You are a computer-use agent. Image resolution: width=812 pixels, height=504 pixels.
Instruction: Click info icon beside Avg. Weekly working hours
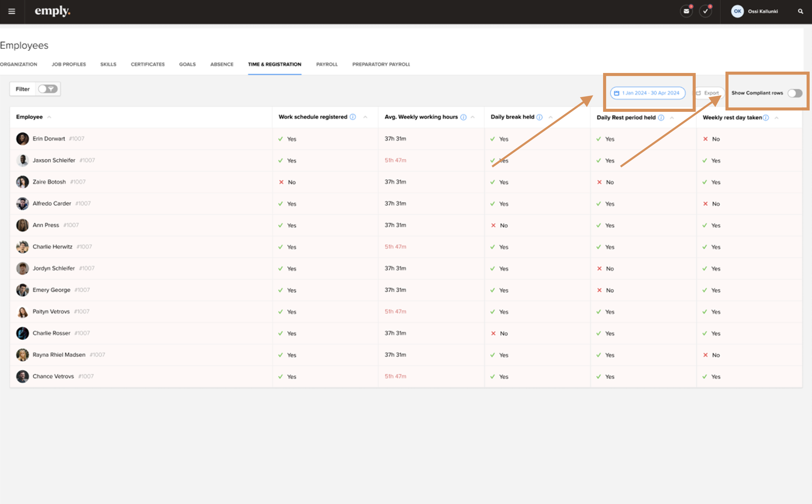tap(463, 117)
